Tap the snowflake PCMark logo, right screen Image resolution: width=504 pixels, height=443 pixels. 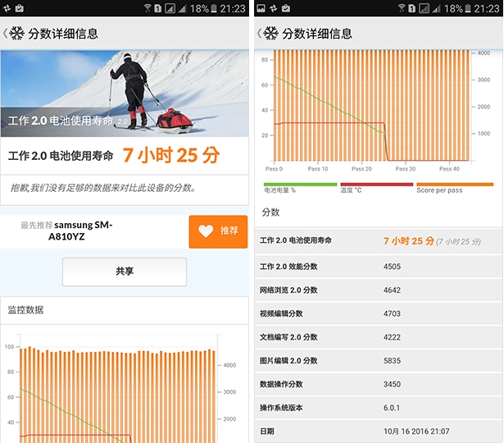[270, 34]
